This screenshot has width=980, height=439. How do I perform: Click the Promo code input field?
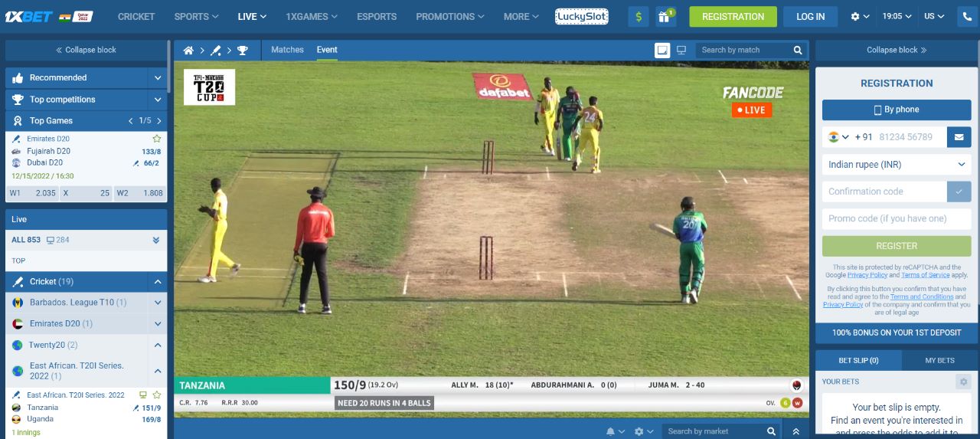(x=897, y=218)
